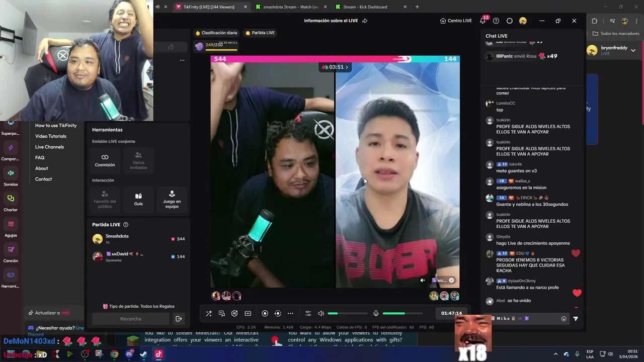The width and height of the screenshot is (644, 362).
Task: Open About menu item
Action: point(42,168)
